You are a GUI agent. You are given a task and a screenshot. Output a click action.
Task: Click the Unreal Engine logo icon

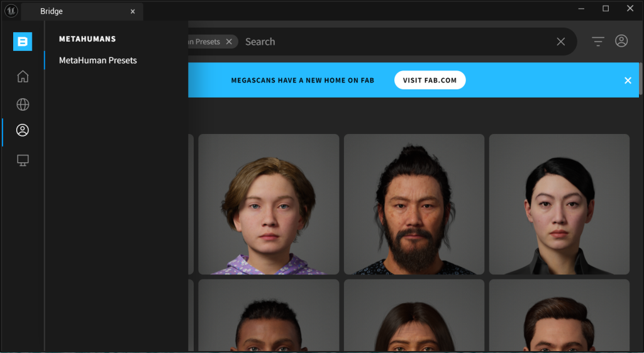pos(11,11)
